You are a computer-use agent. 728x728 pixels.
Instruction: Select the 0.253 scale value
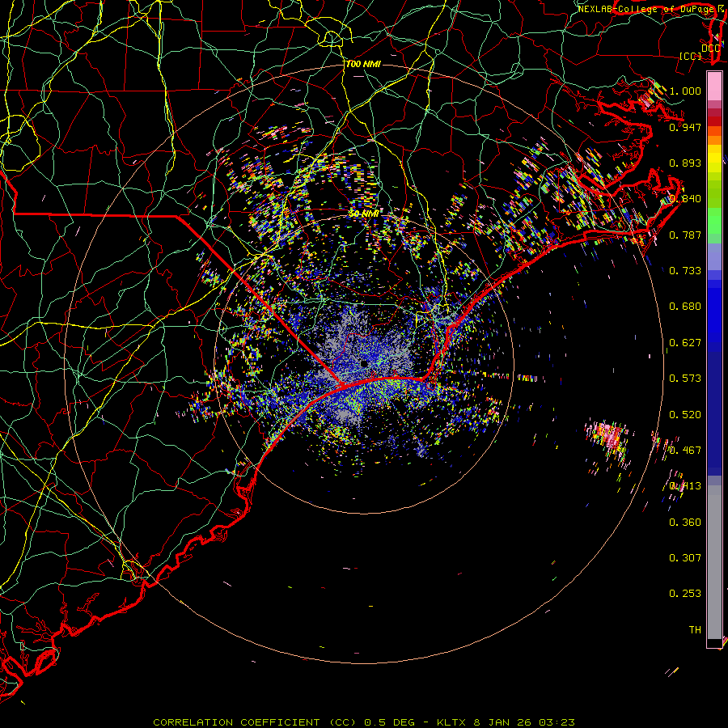(685, 594)
